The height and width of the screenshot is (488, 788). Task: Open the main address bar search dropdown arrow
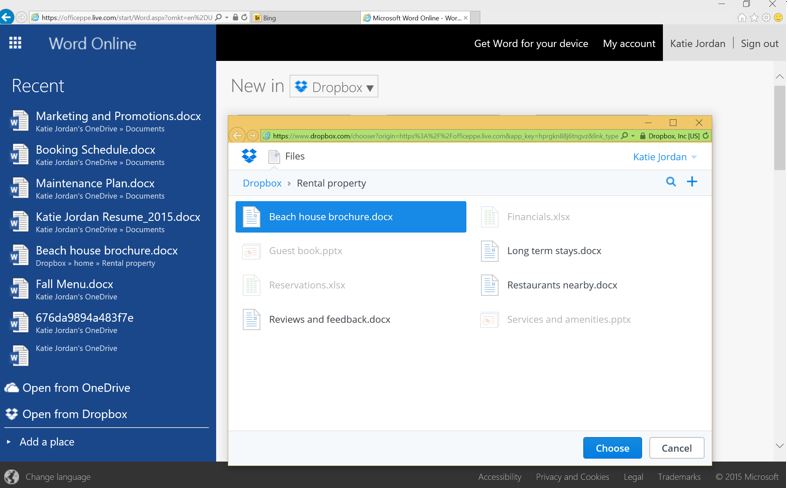pos(227,17)
